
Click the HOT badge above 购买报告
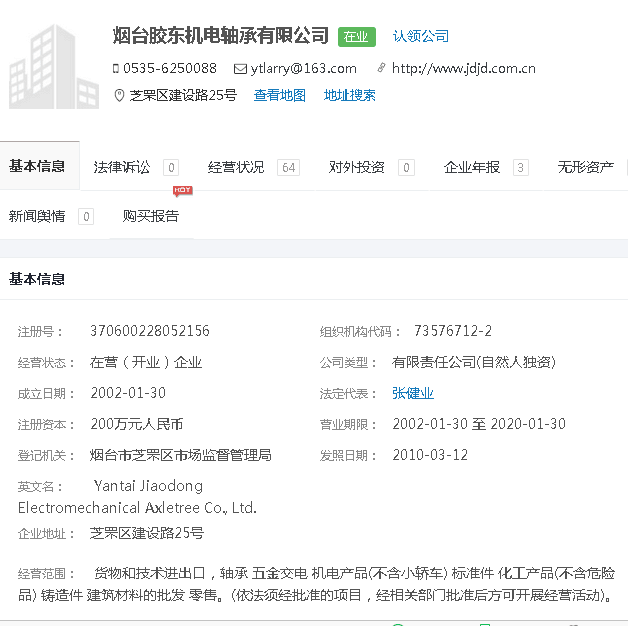(183, 190)
